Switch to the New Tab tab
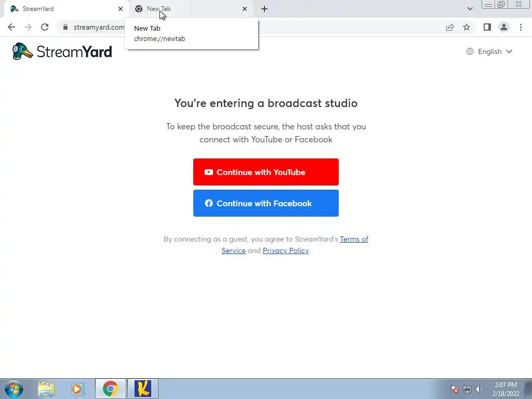 pos(190,9)
